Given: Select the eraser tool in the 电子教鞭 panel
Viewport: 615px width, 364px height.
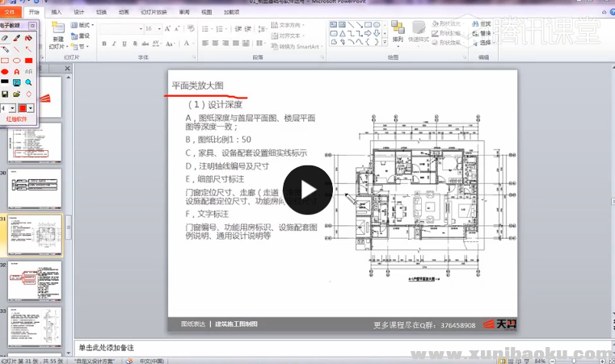Looking at the screenshot, I should coord(5,37).
